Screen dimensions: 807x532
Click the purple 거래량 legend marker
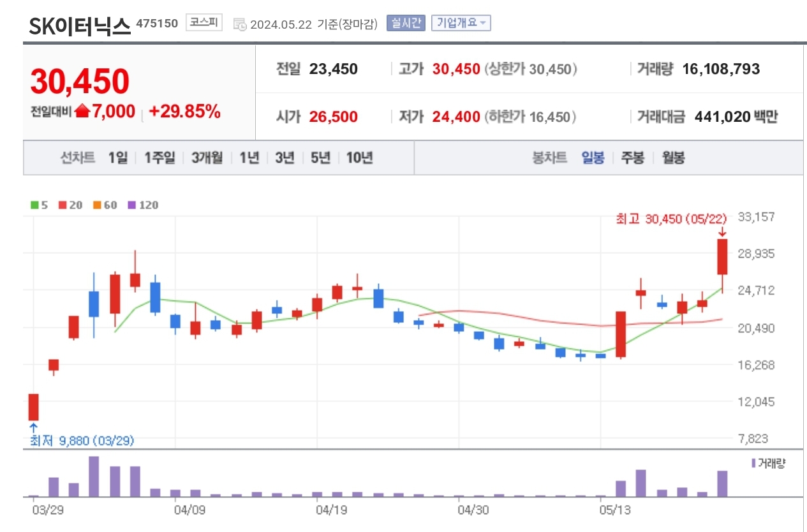tap(754, 463)
